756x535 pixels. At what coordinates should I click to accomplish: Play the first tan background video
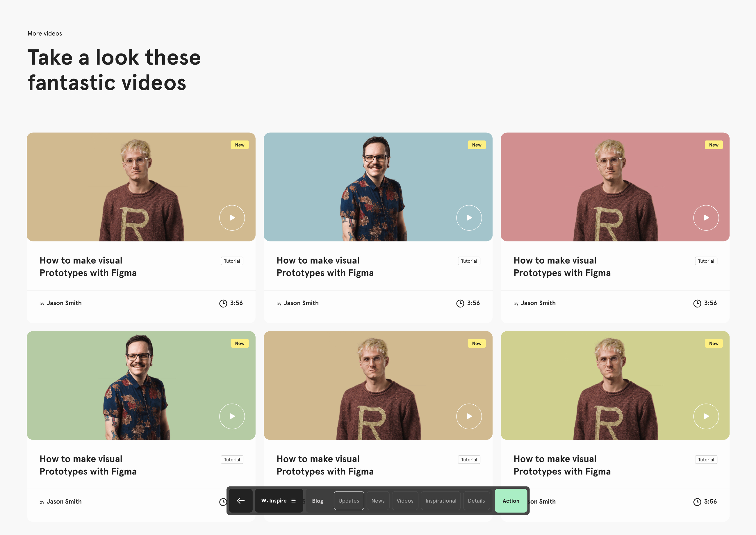click(x=232, y=218)
